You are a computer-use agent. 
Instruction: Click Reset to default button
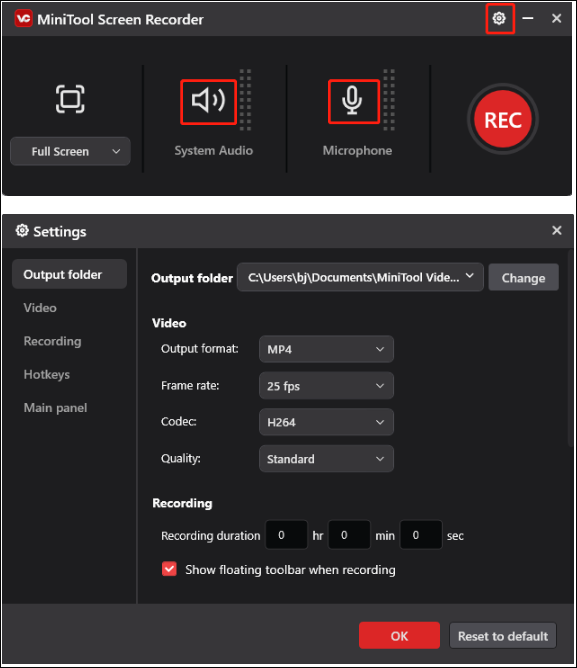503,636
